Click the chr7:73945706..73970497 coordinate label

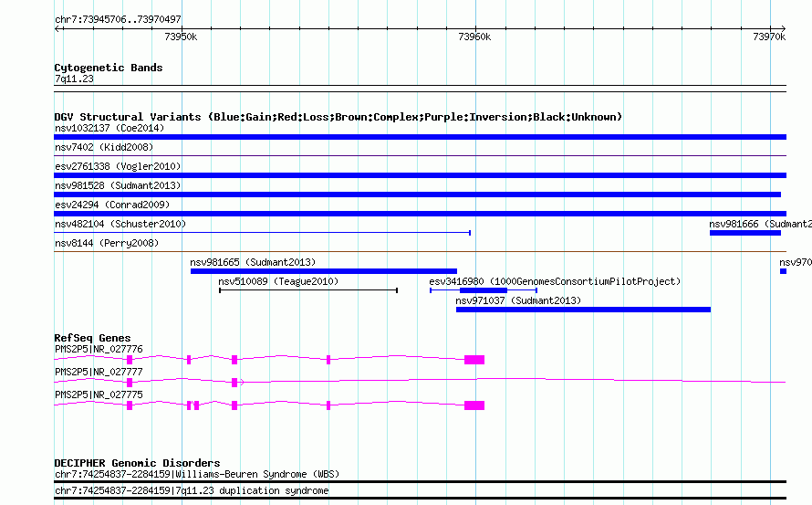118,20
